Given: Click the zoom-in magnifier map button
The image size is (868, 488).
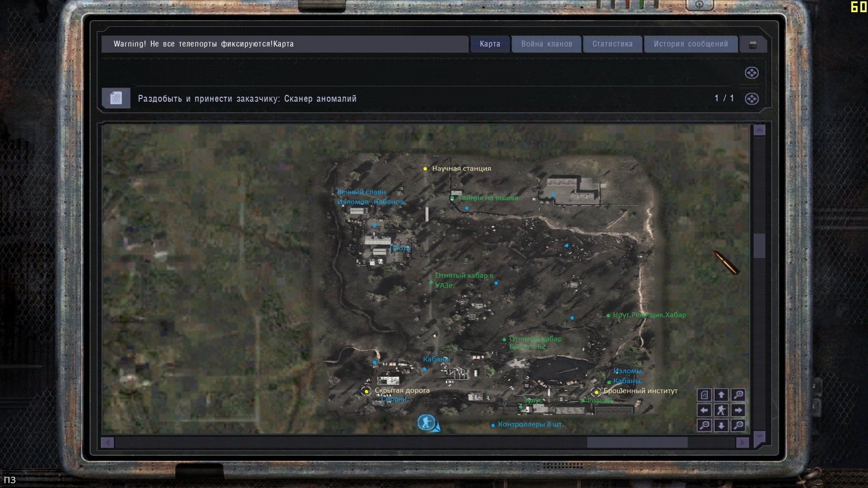Looking at the screenshot, I should [738, 395].
